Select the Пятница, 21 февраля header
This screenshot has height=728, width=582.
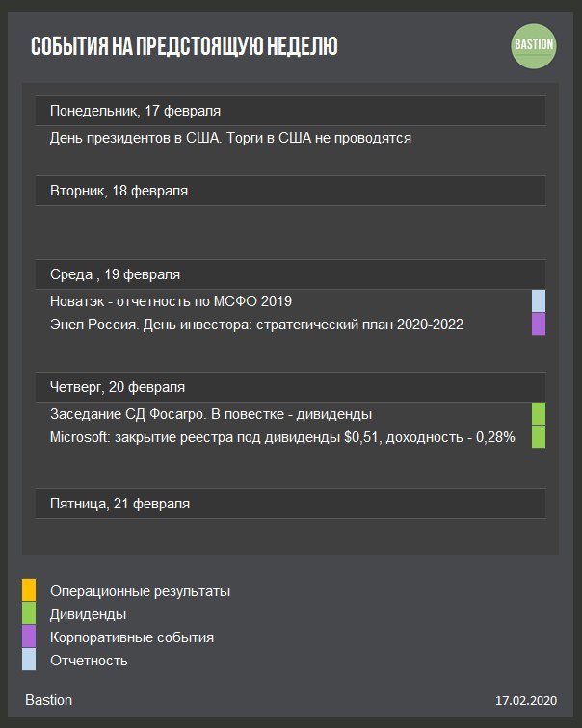tap(291, 504)
